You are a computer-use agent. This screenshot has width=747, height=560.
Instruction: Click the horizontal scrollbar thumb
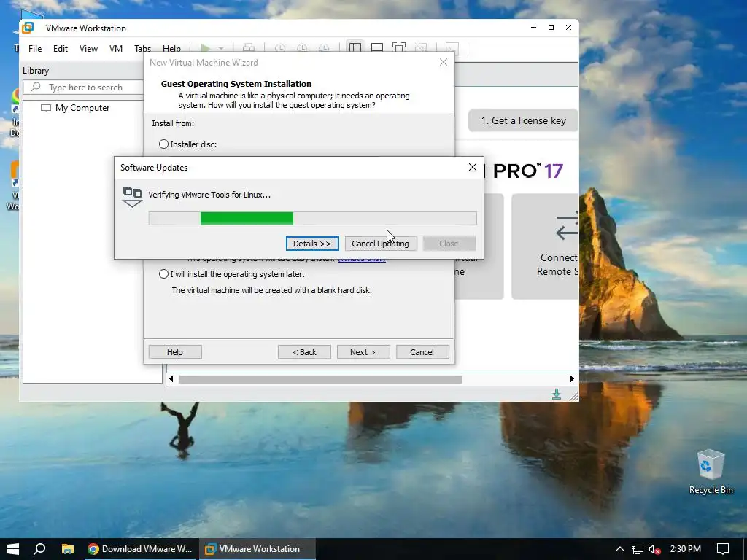click(x=320, y=379)
